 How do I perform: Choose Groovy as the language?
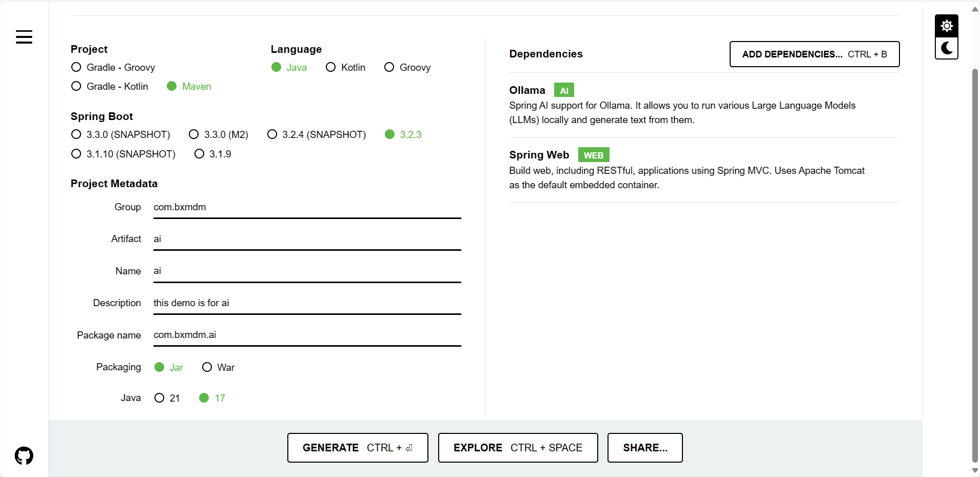pyautogui.click(x=407, y=67)
